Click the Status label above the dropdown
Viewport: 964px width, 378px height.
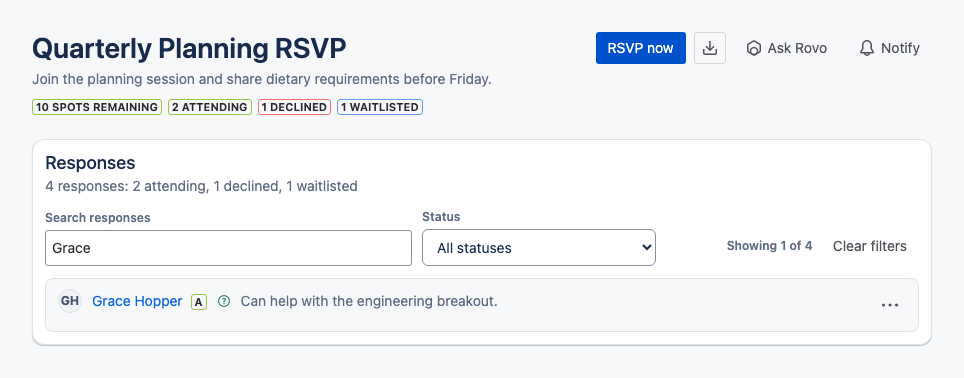tap(441, 216)
